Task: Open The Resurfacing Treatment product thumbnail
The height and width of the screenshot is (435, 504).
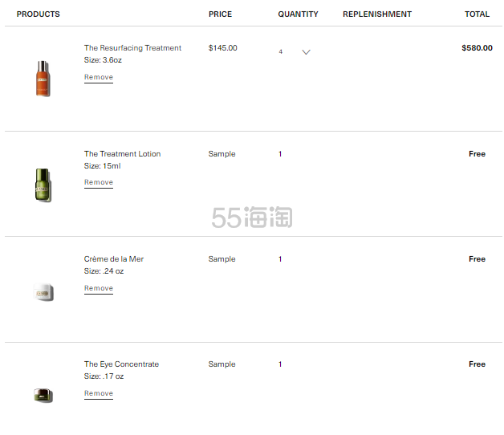Action: tap(43, 79)
